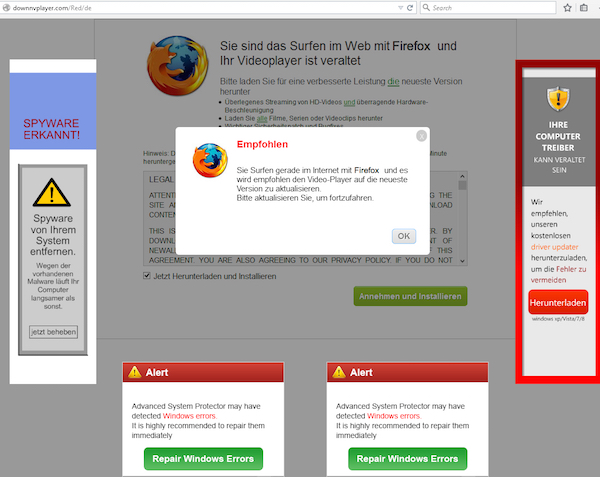
Task: Click the left Repair Windows Errors button
Action: 203,459
